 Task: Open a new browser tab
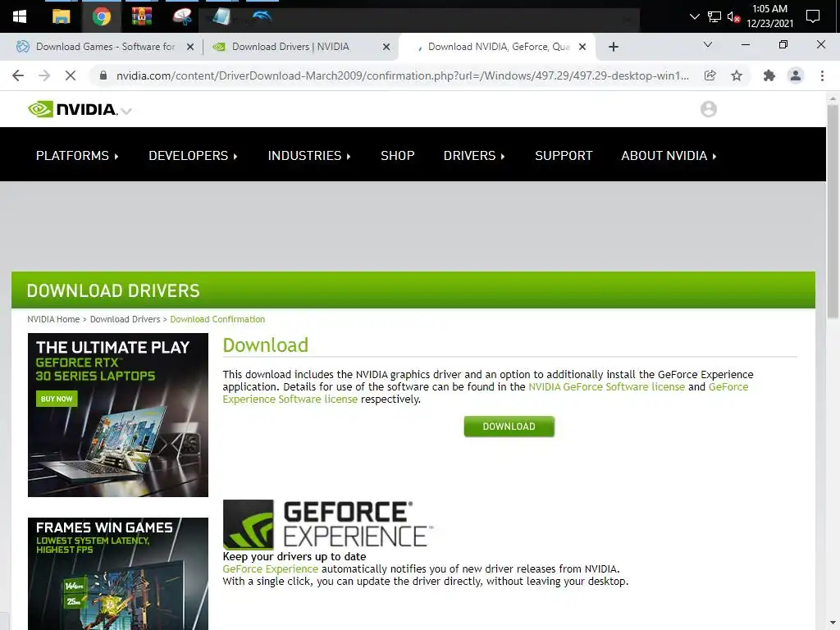(x=614, y=47)
